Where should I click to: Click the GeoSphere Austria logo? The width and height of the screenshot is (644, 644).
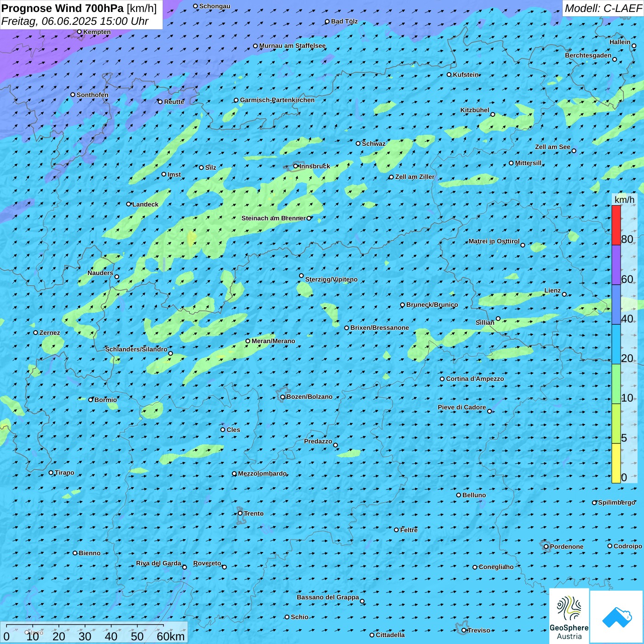tap(569, 616)
